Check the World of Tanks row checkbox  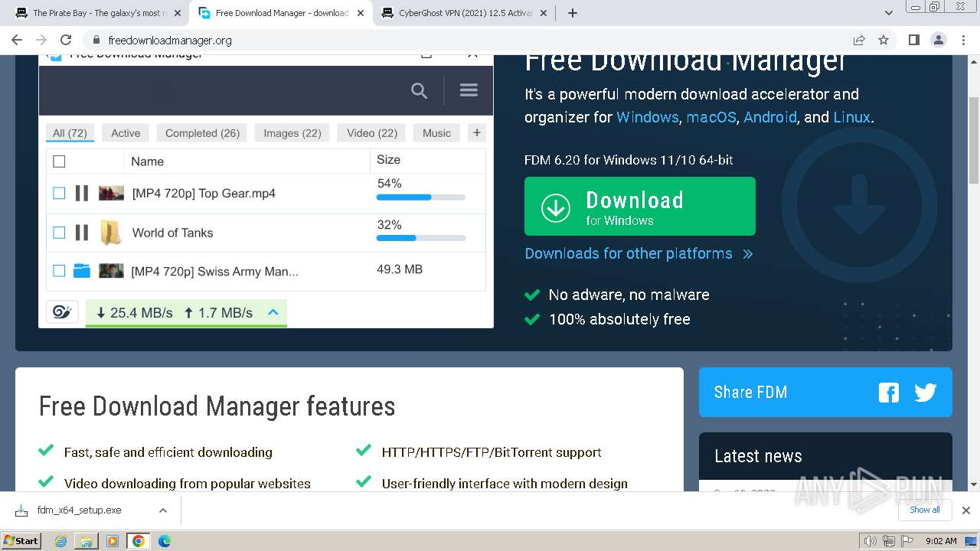59,233
